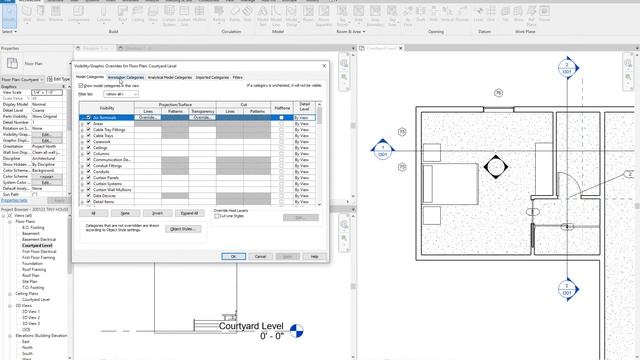Enable Halftone for Air Terminals row
Image resolution: width=640 pixels, height=360 pixels.
[x=281, y=118]
